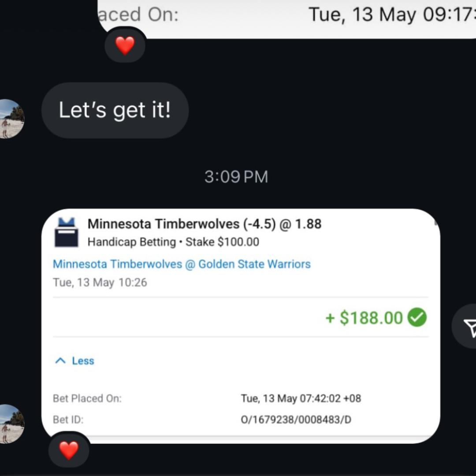Select the Let's get it! message bubble
Image resolution: width=476 pixels, height=476 pixels.
click(115, 110)
